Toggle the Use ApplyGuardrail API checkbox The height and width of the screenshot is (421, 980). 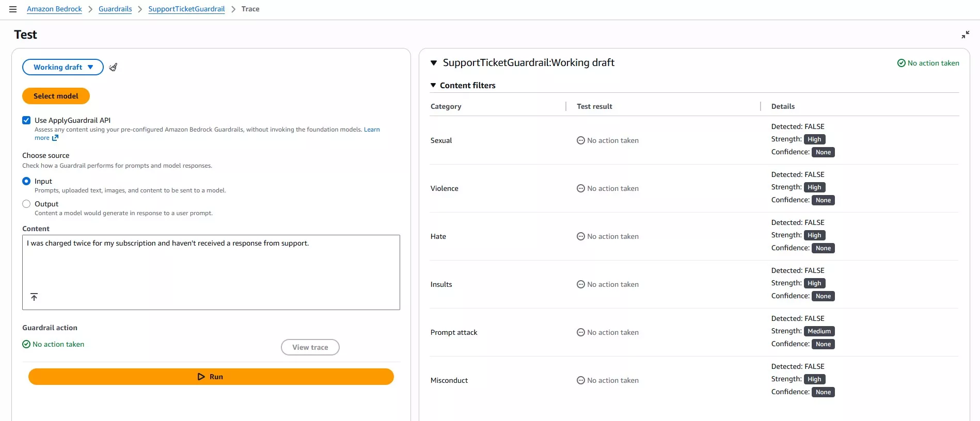coord(26,120)
